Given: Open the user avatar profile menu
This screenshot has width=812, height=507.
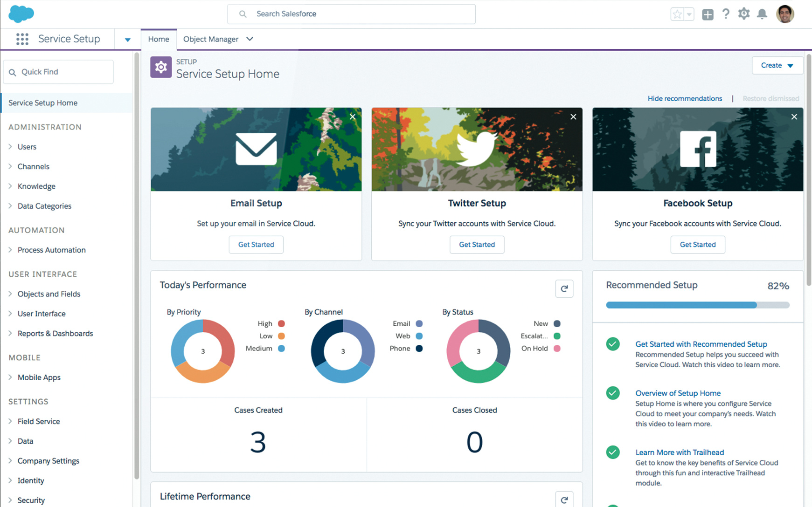Looking at the screenshot, I should pos(785,14).
